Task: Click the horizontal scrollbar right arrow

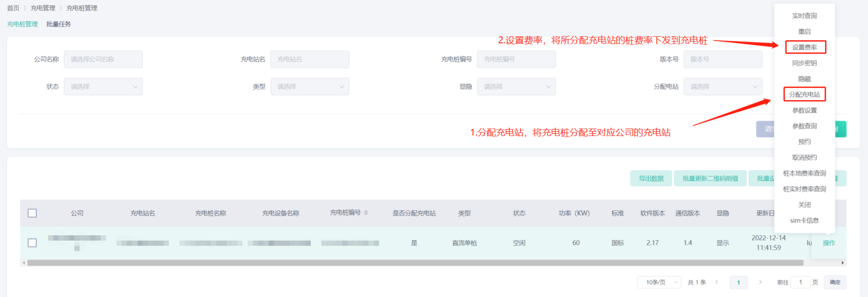Action: point(843,263)
